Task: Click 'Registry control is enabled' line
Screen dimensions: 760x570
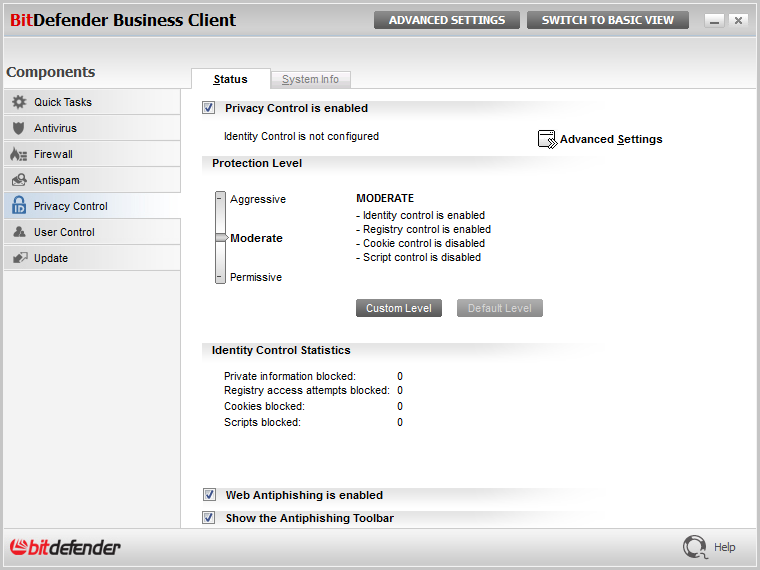Action: coord(423,229)
